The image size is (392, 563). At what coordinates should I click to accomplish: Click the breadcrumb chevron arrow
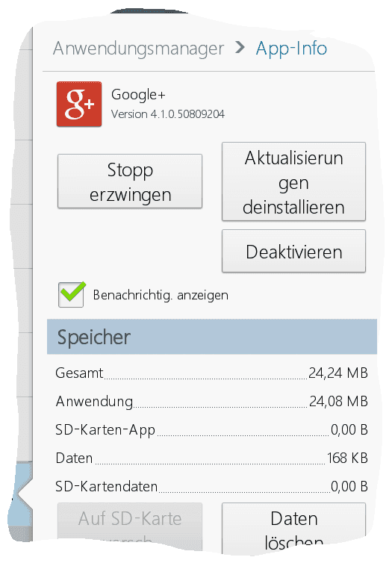[240, 48]
